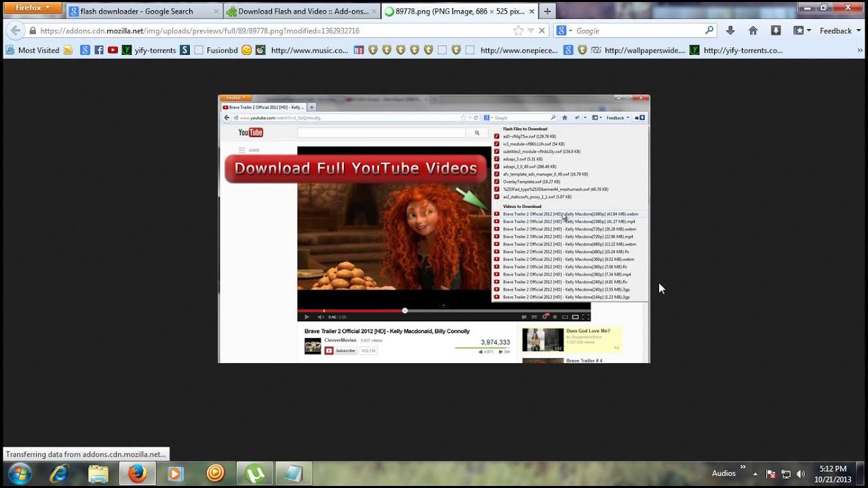Open the volume speaker tray icon

(801, 474)
